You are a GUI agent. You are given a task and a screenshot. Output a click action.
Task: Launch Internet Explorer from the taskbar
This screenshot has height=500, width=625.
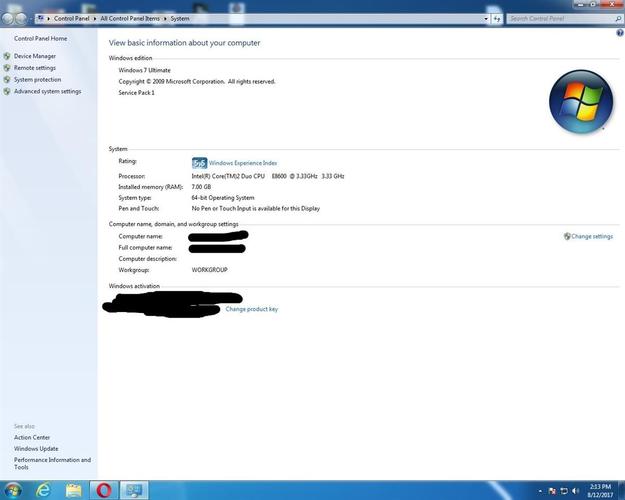tap(43, 490)
